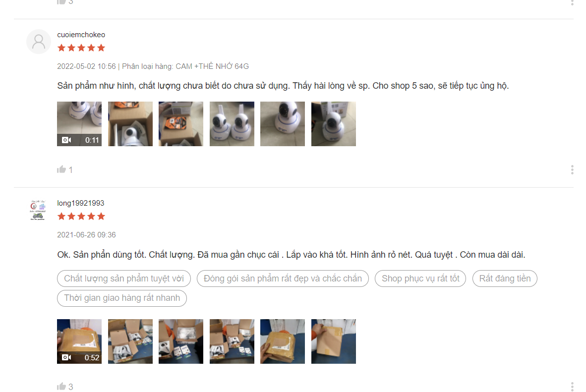Open three-dot menu for cuoiemchokeo's review
The image size is (586, 392).
pyautogui.click(x=572, y=169)
